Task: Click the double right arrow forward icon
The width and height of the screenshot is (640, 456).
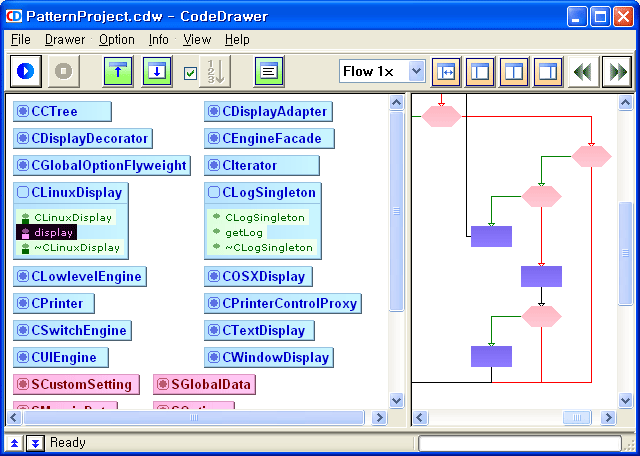Action: 617,71
